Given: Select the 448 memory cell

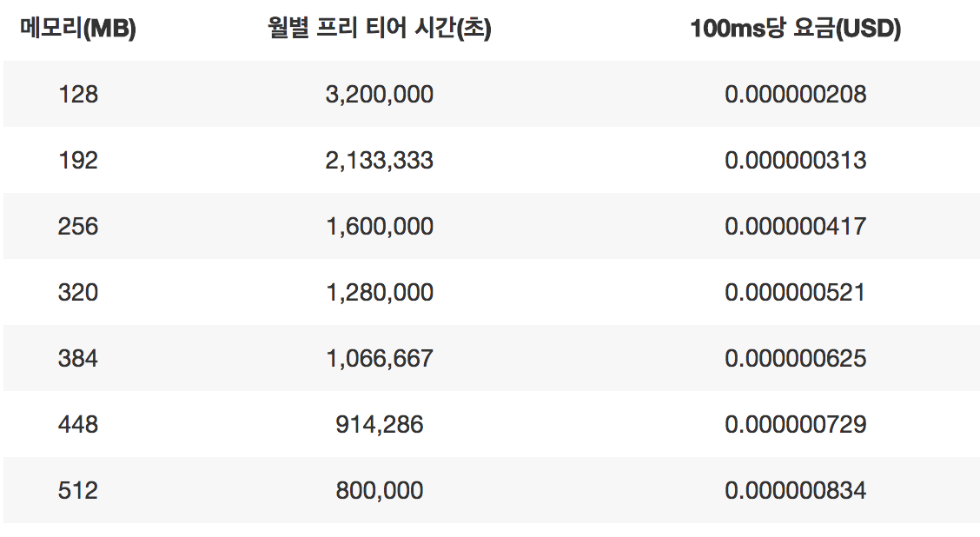Looking at the screenshot, I should [78, 425].
